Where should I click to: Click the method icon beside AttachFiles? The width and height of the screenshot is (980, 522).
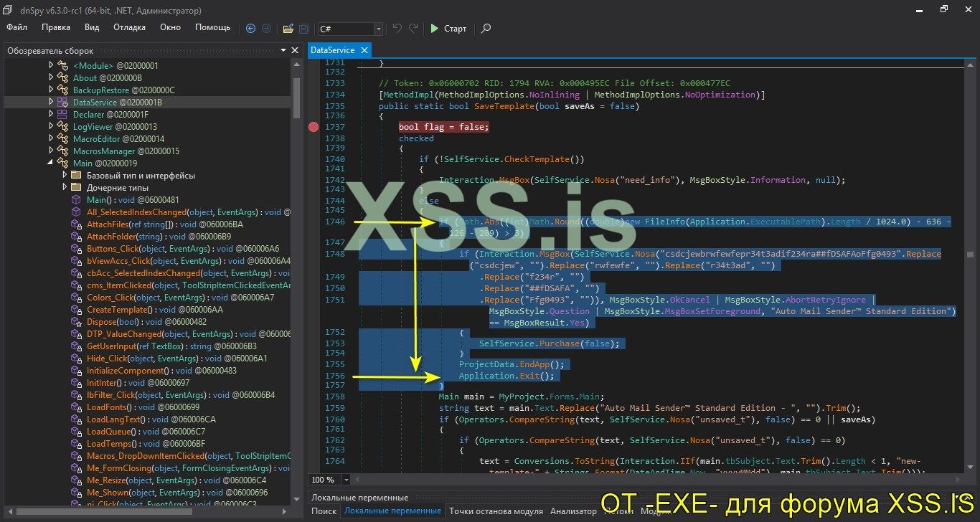(x=76, y=224)
